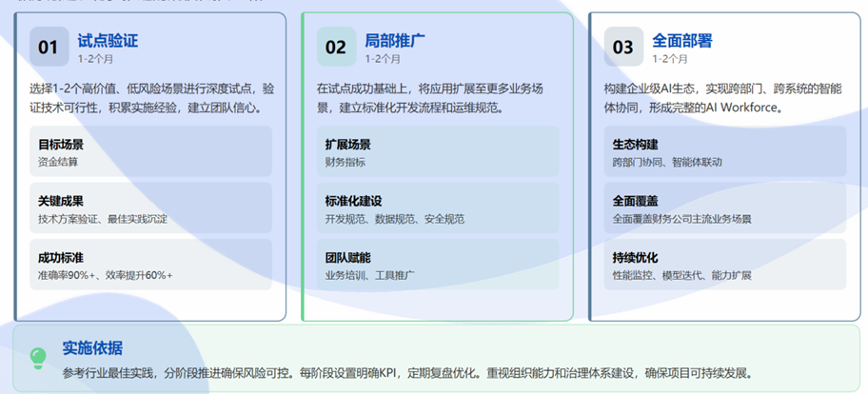Viewport: 868px width, 394px height.
Task: Click the 标准化建设 card
Action: [x=438, y=208]
